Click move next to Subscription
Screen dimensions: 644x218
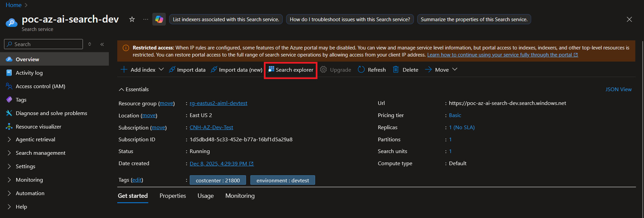(x=158, y=128)
